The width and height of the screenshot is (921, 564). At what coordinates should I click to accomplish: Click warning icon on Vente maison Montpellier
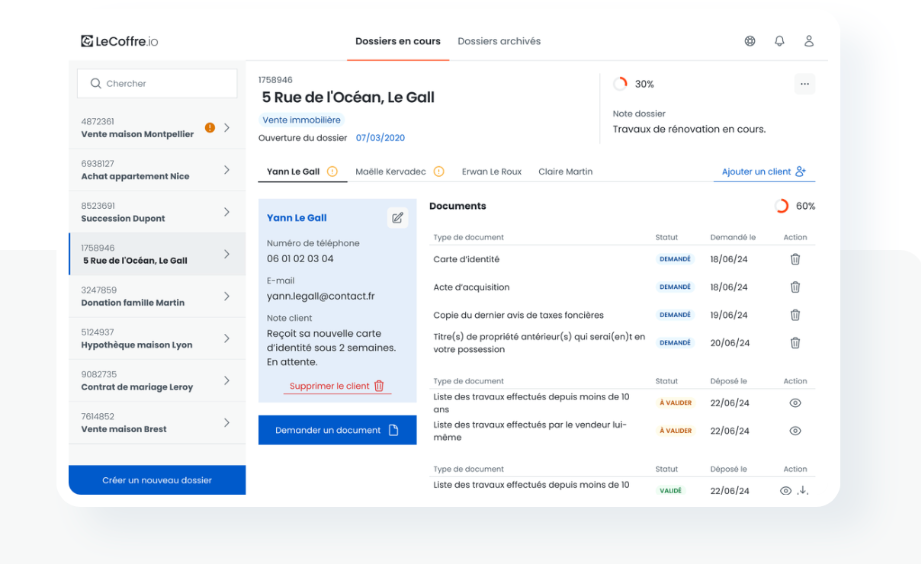[x=210, y=127]
